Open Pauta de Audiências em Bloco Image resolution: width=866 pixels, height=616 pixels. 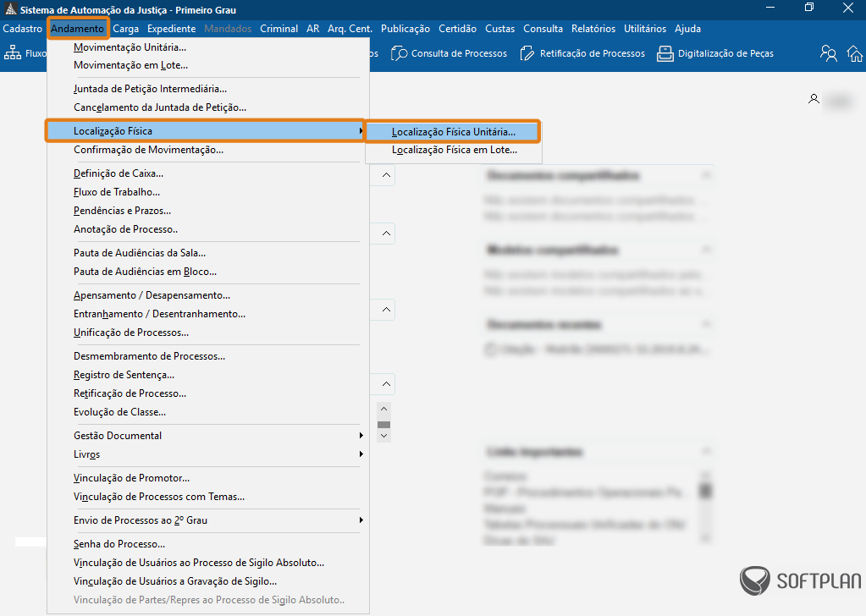point(208,272)
